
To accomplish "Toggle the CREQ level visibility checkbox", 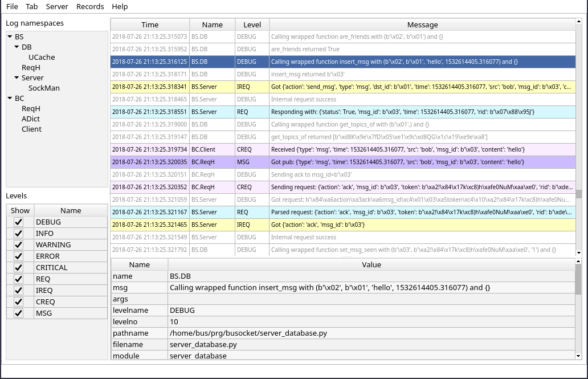I will click(x=19, y=302).
